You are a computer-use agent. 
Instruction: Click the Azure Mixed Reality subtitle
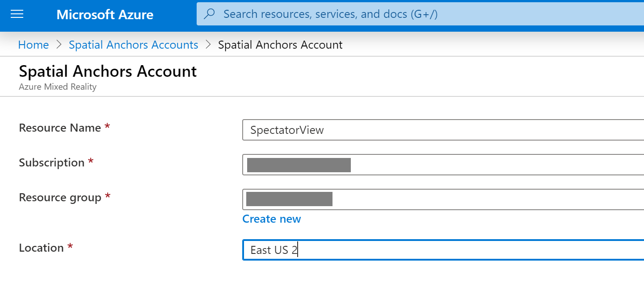tap(58, 87)
